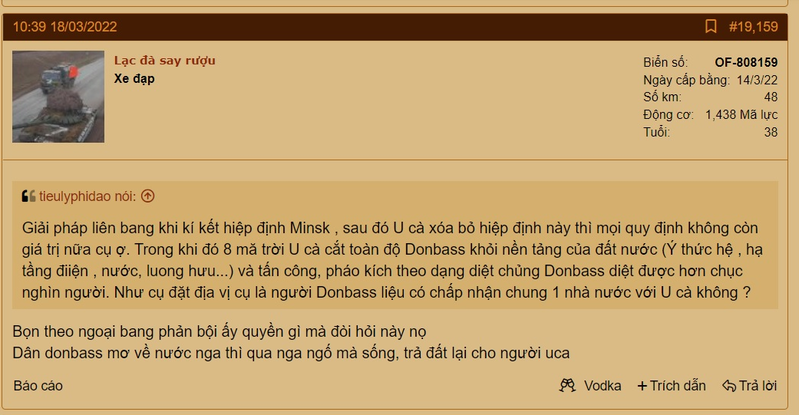Click the Báo cáo report link
Screen dimensions: 799x415
(38, 386)
